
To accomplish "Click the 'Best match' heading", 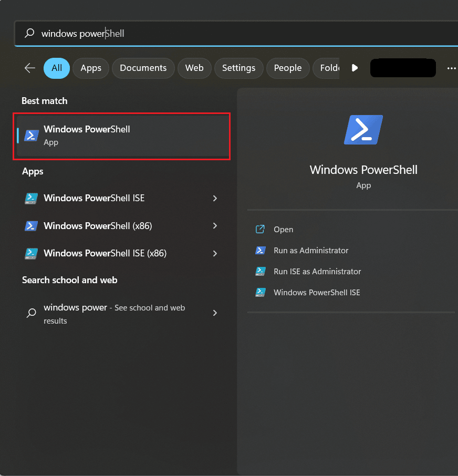I will [x=44, y=101].
